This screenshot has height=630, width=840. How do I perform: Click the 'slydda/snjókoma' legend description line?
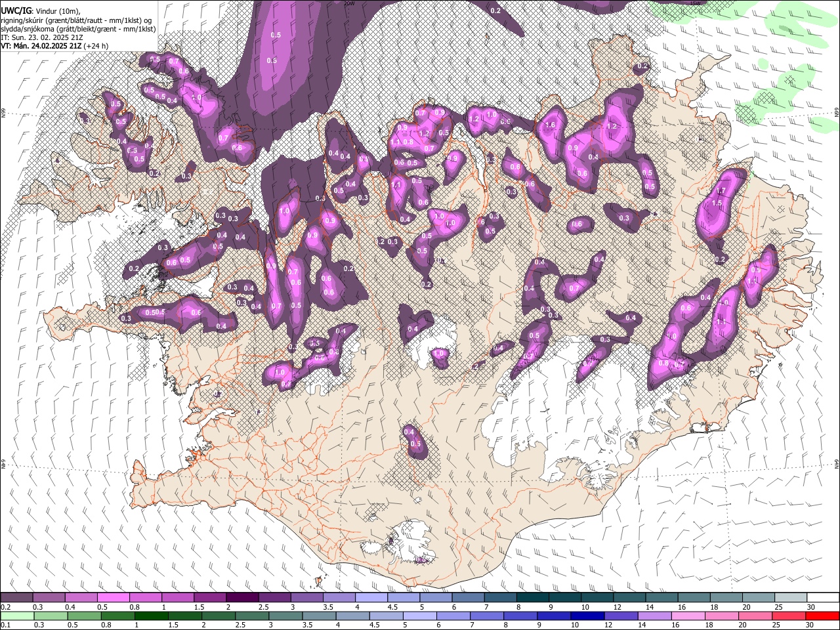click(x=78, y=29)
